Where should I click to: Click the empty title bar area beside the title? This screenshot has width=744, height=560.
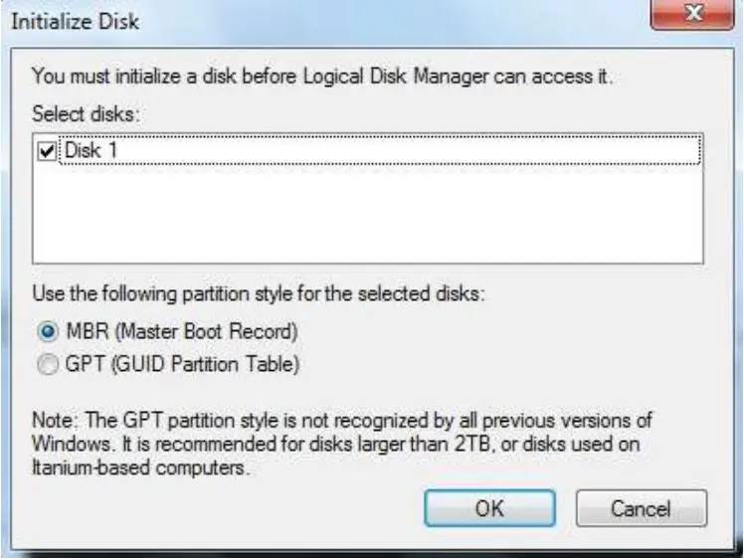pyautogui.click(x=398, y=19)
